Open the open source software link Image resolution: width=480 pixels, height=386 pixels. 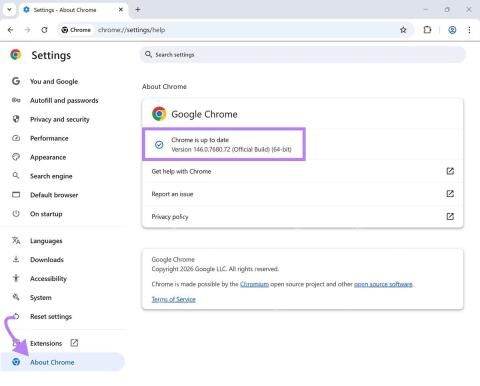point(383,284)
